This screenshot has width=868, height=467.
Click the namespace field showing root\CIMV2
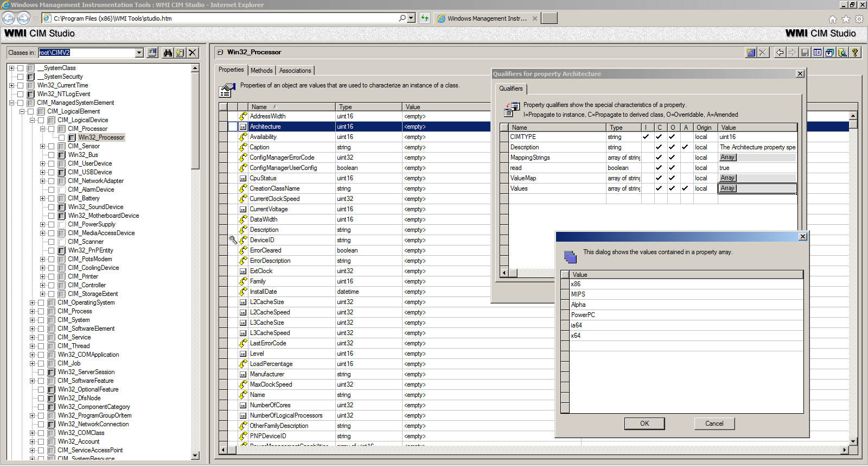click(x=87, y=53)
